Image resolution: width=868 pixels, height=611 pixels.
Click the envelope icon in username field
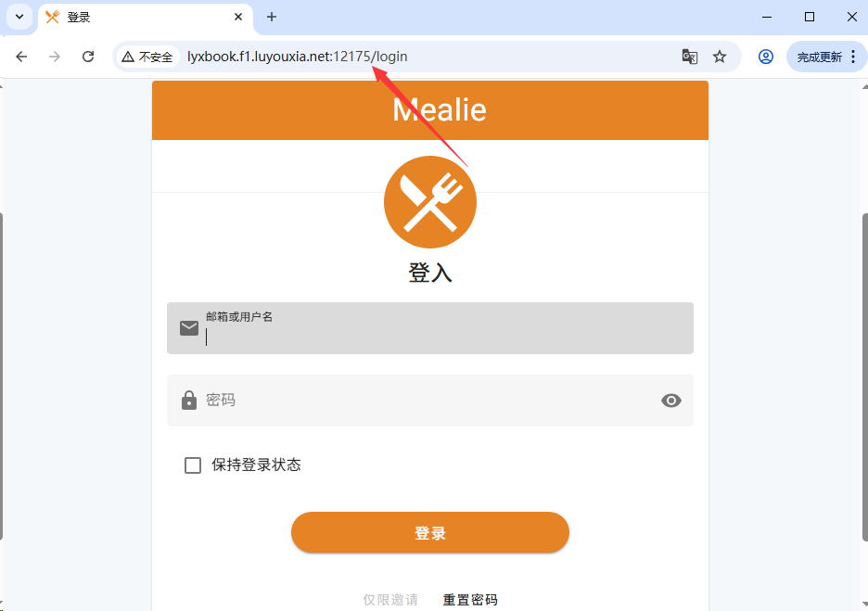pos(189,328)
